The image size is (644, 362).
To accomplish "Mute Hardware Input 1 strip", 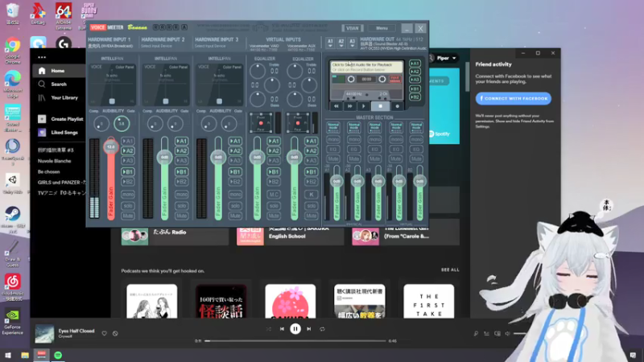I will pyautogui.click(x=128, y=216).
